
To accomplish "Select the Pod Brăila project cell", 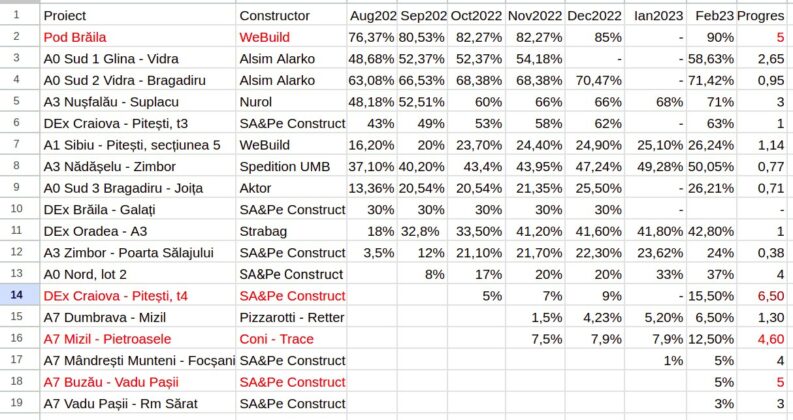I will click(x=138, y=37).
